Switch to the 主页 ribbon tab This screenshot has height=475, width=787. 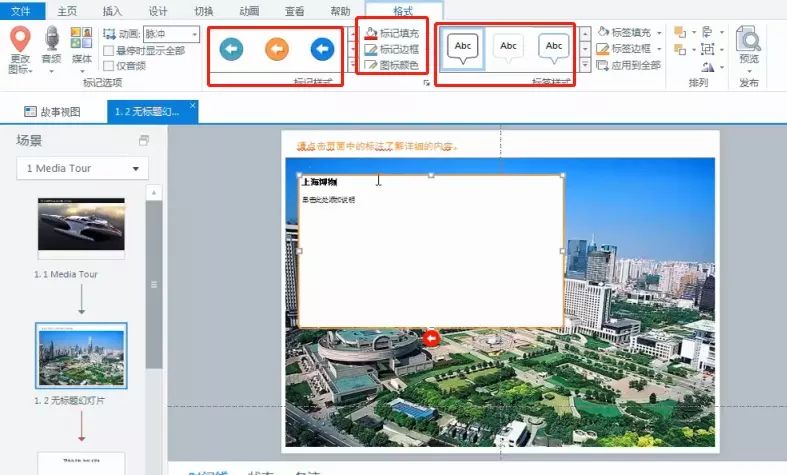[x=67, y=11]
